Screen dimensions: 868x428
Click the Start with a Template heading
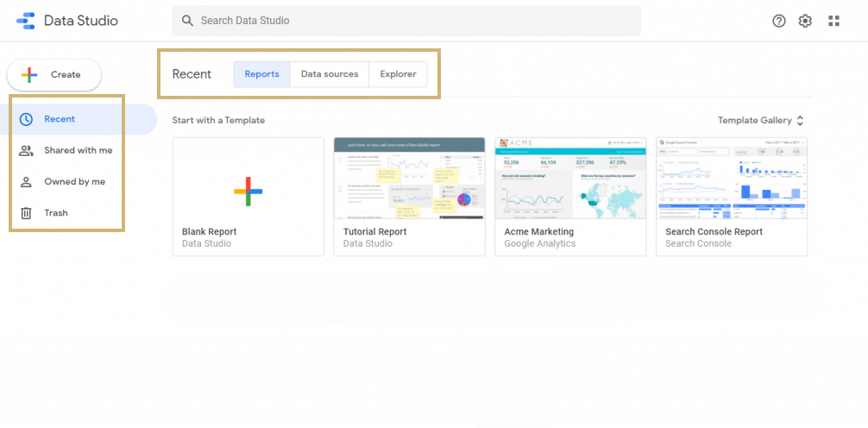tap(218, 120)
